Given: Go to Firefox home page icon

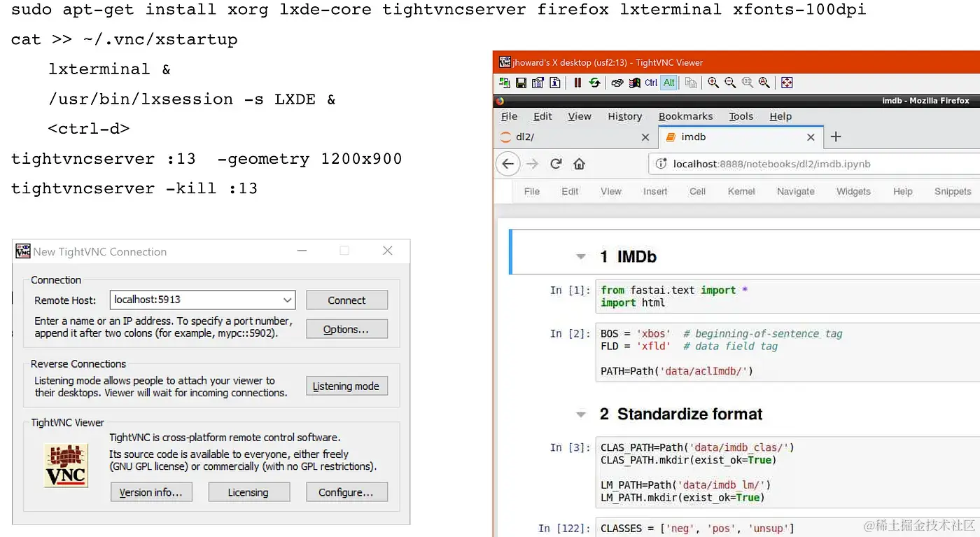Looking at the screenshot, I should click(x=579, y=164).
